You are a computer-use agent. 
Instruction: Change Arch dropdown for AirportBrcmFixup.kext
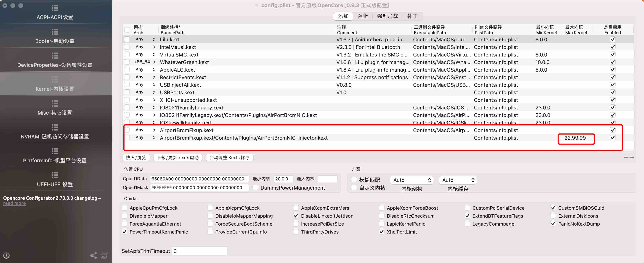coord(145,130)
